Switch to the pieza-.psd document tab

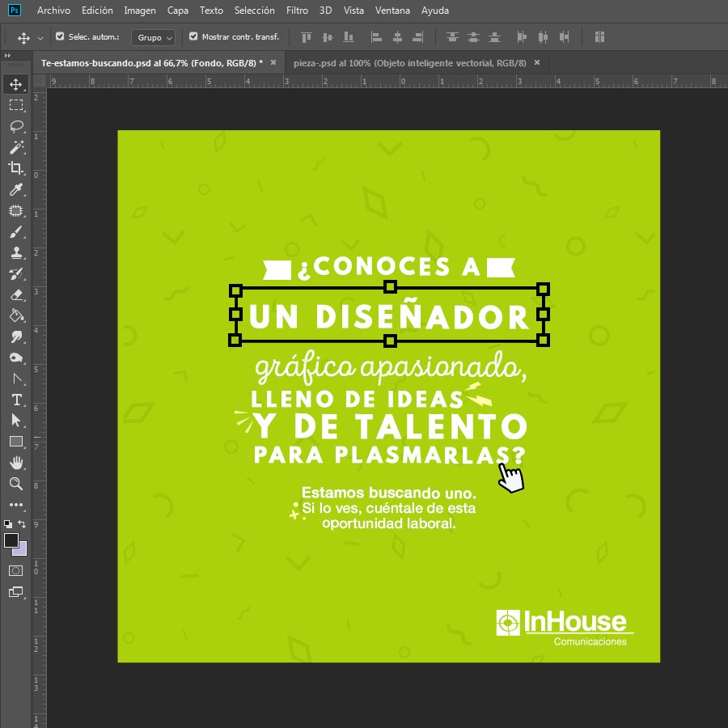(410, 63)
